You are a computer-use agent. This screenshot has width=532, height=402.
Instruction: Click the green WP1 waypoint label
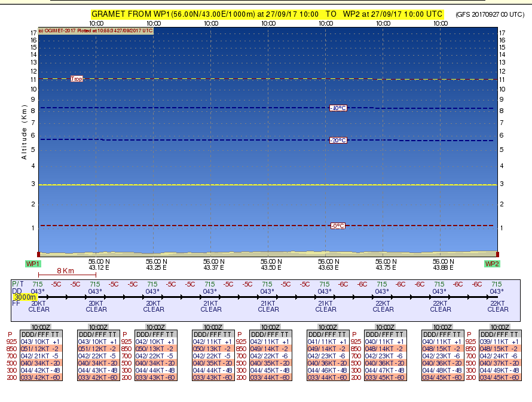click(33, 264)
